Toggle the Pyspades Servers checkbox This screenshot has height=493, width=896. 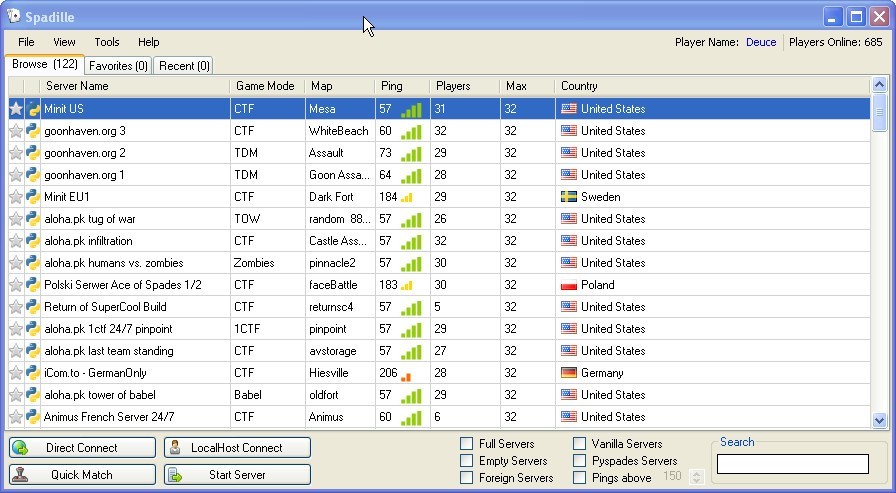(579, 460)
